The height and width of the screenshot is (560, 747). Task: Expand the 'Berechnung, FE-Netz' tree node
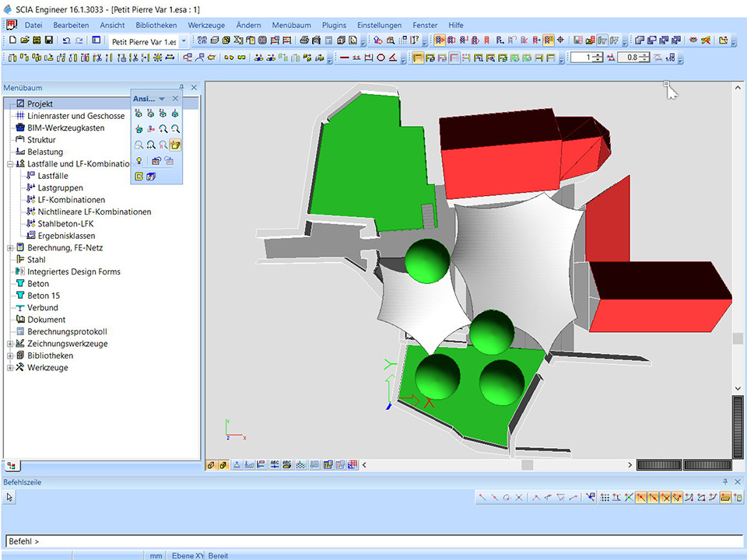[x=10, y=248]
